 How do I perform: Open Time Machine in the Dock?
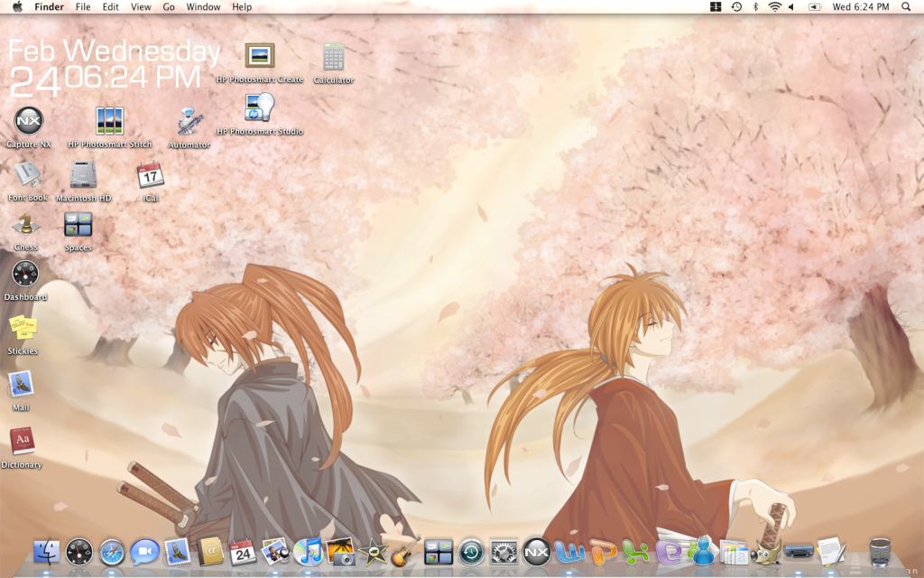pos(471,553)
